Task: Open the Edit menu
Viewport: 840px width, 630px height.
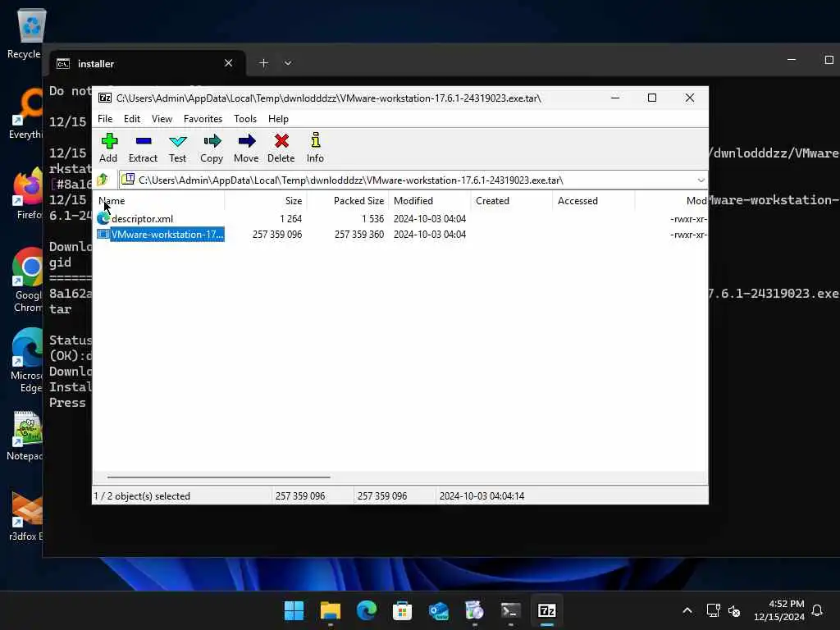Action: 132,119
